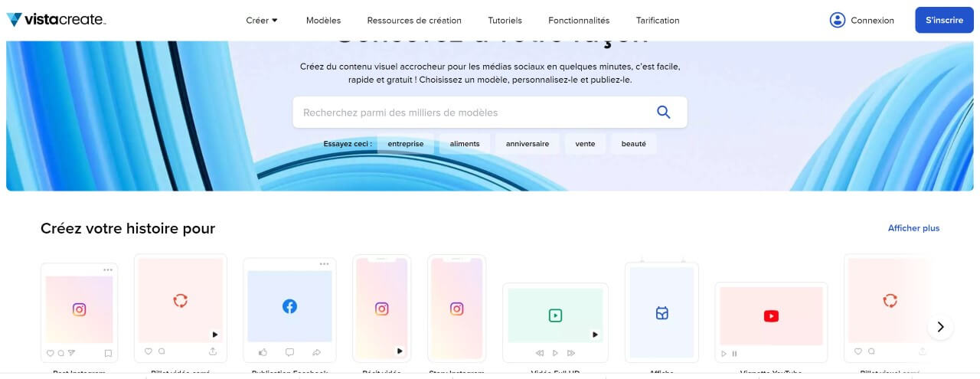This screenshot has width=980, height=379.
Task: Open the Facebook publication format card
Action: coord(289,309)
